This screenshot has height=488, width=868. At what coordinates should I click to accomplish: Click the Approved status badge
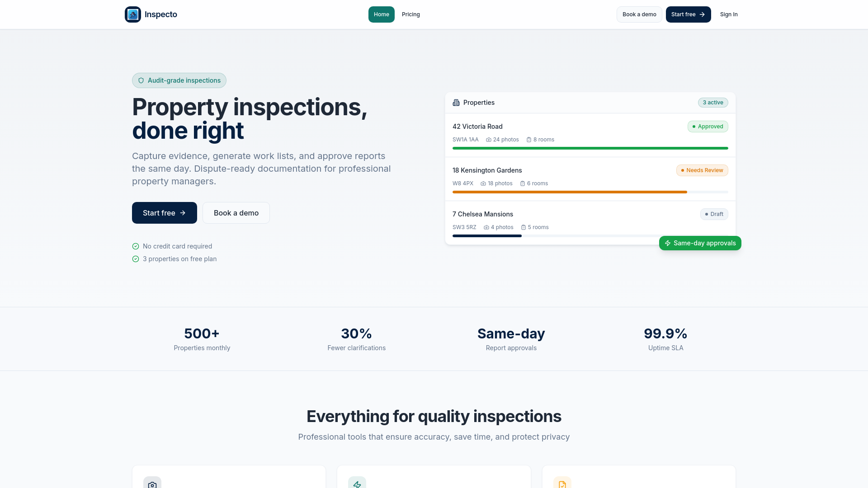point(708,127)
